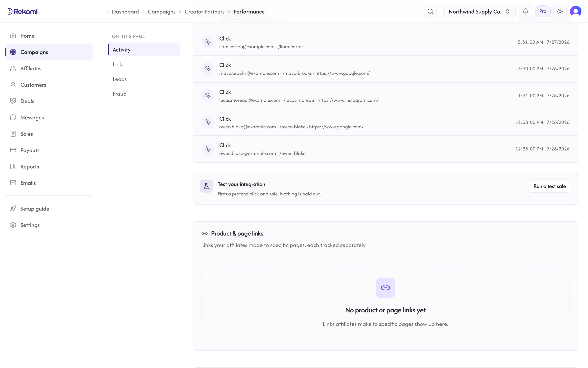Open Deals in the sidebar
The height and width of the screenshot is (368, 588).
(x=49, y=101)
